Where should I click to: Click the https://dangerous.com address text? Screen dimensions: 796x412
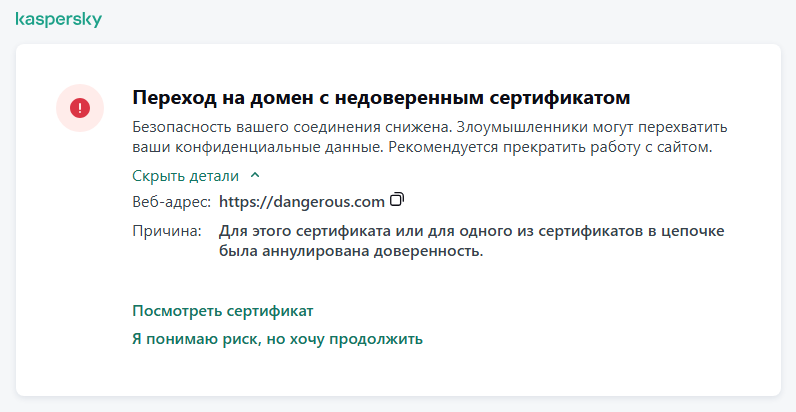click(x=301, y=202)
